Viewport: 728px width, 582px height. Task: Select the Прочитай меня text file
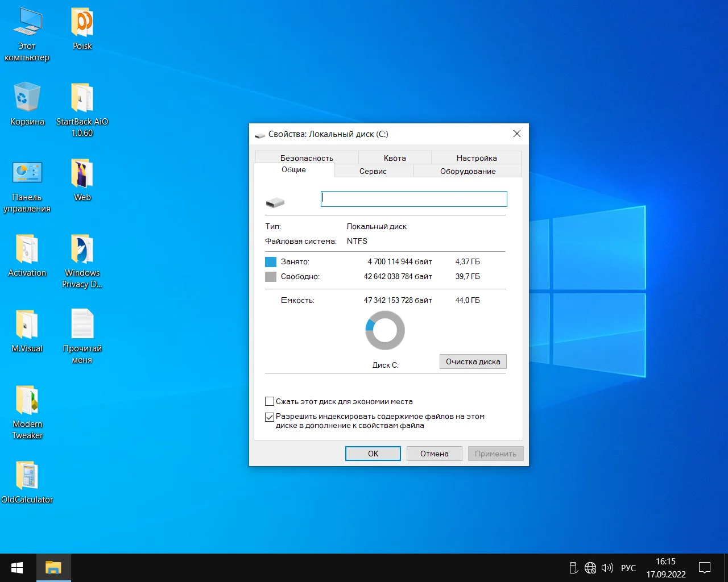pos(82,325)
